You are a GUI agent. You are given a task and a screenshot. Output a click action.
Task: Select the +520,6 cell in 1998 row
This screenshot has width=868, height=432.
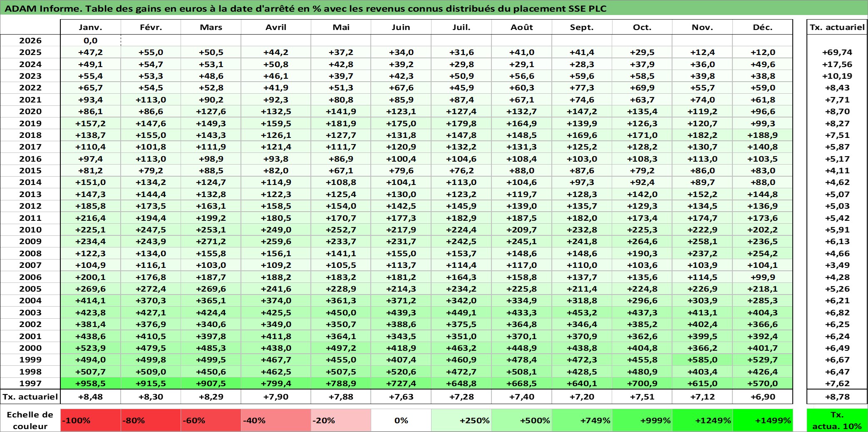point(401,372)
